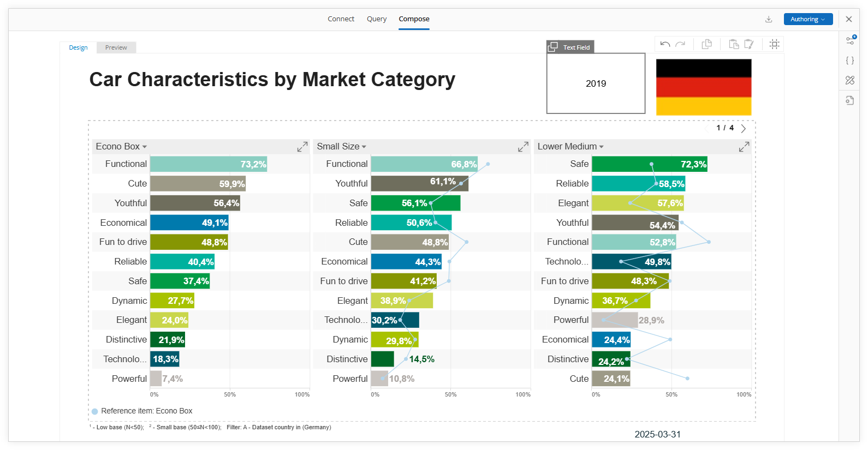Select the Germany flag image
Screen dimensions: 868x450
pos(703,87)
